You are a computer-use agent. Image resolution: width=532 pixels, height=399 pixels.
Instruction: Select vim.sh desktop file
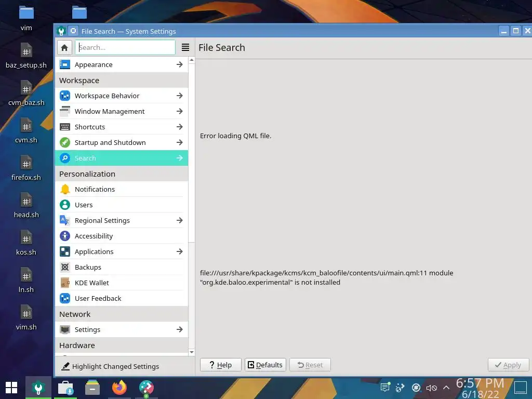click(x=26, y=318)
